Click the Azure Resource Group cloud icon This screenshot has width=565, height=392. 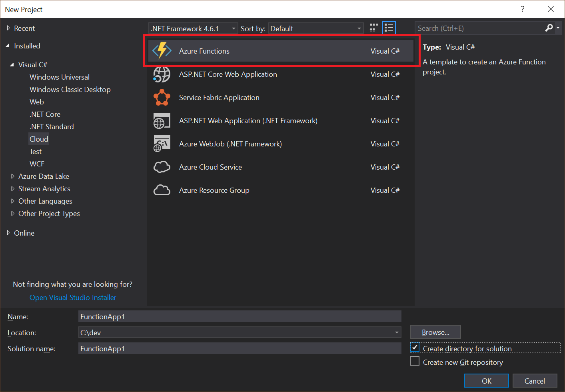point(162,190)
